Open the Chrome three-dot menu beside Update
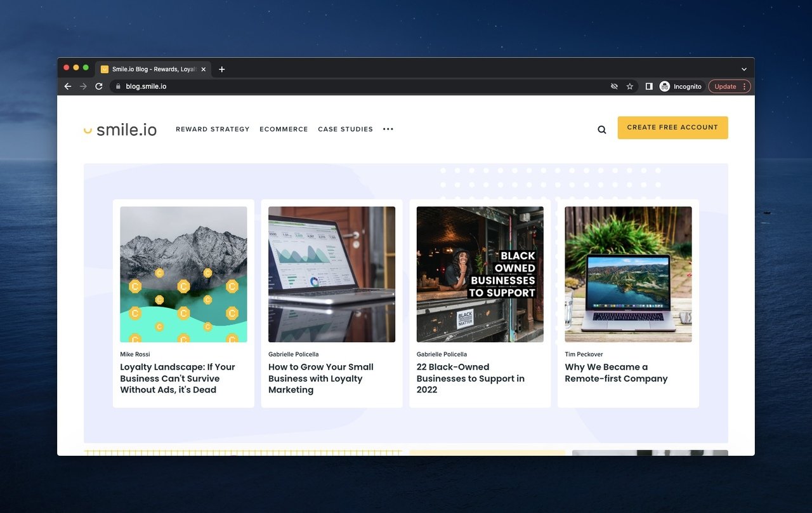The height and width of the screenshot is (513, 812). tap(744, 86)
